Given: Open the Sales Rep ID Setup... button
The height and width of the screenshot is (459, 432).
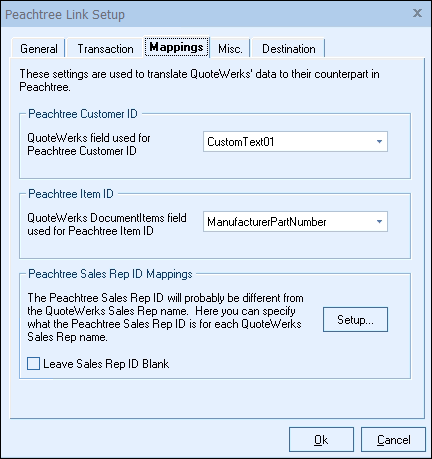Looking at the screenshot, I should coord(355,320).
